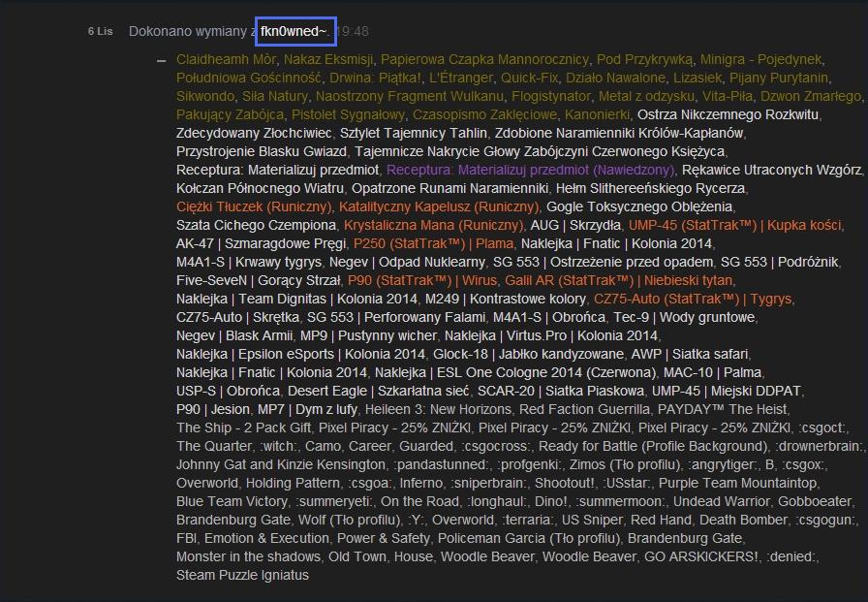Open GO ARSKICKERS! item

click(702, 556)
